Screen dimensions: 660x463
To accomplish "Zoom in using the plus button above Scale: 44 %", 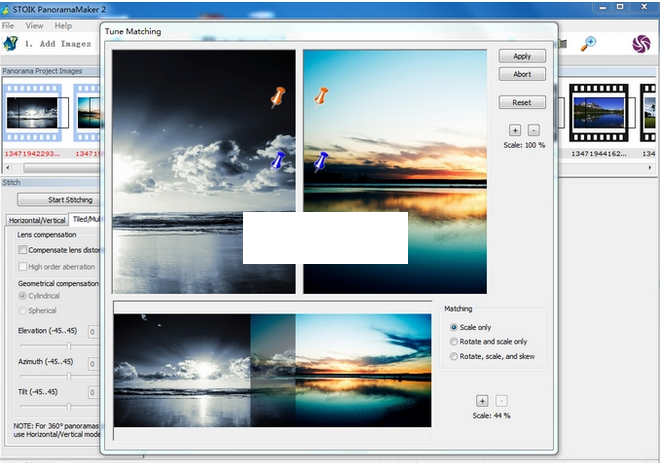I will point(482,401).
